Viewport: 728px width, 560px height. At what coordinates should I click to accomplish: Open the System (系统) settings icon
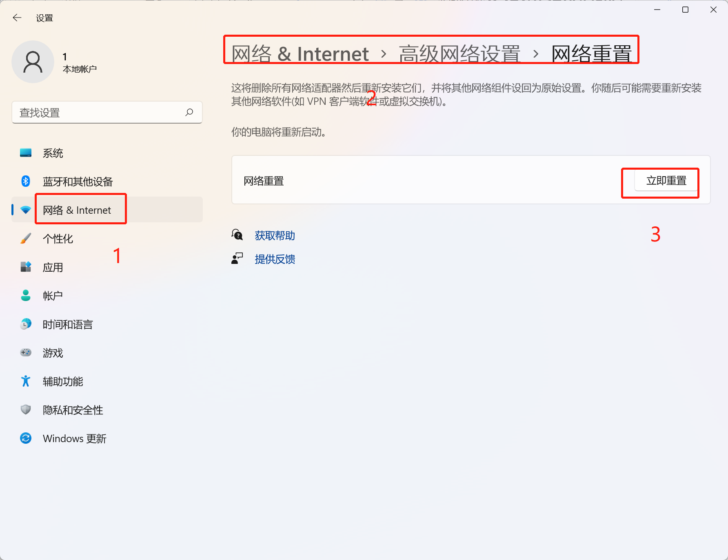[x=26, y=153]
